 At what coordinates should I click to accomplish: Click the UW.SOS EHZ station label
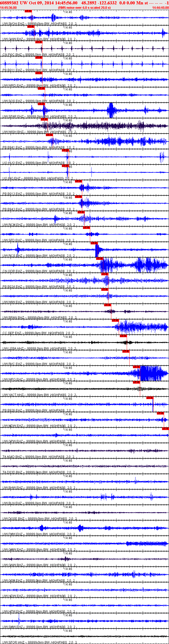pos(12,101)
